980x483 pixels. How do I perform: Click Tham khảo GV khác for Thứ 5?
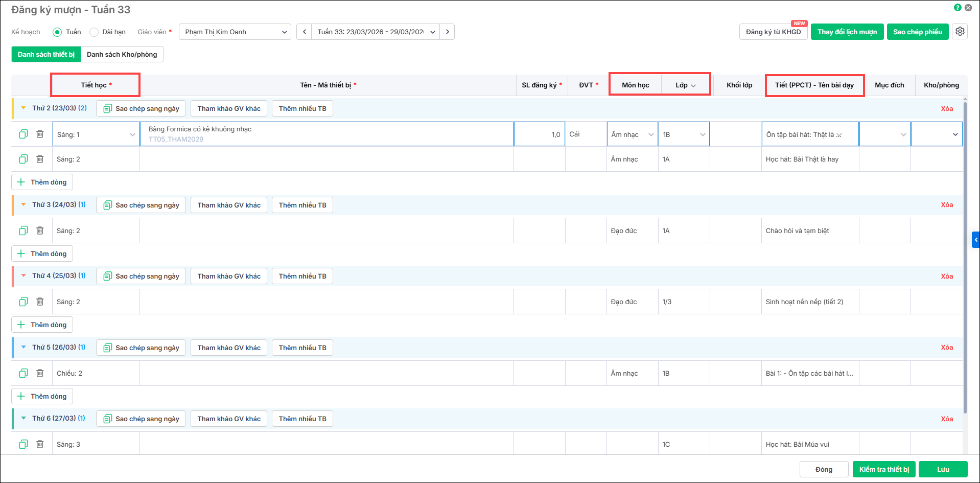point(229,348)
